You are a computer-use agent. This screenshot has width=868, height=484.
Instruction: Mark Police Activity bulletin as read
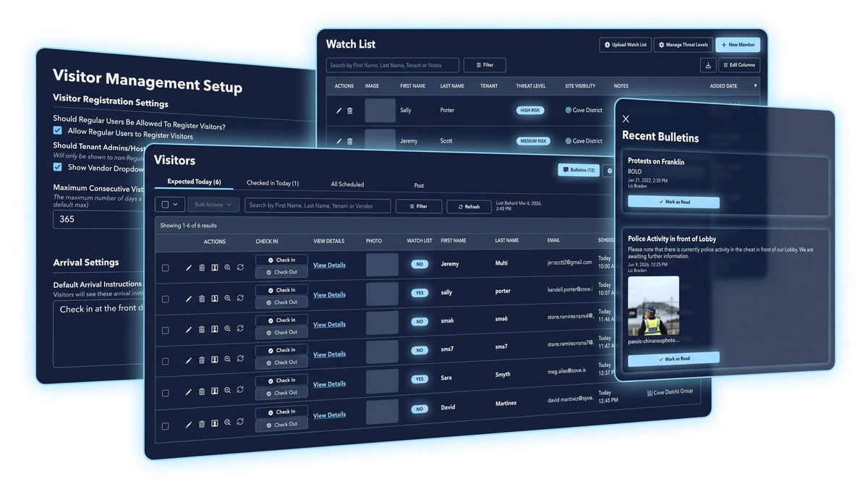point(673,359)
